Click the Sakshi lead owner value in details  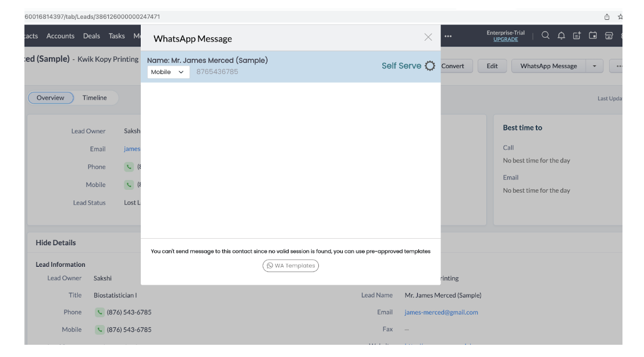102,278
